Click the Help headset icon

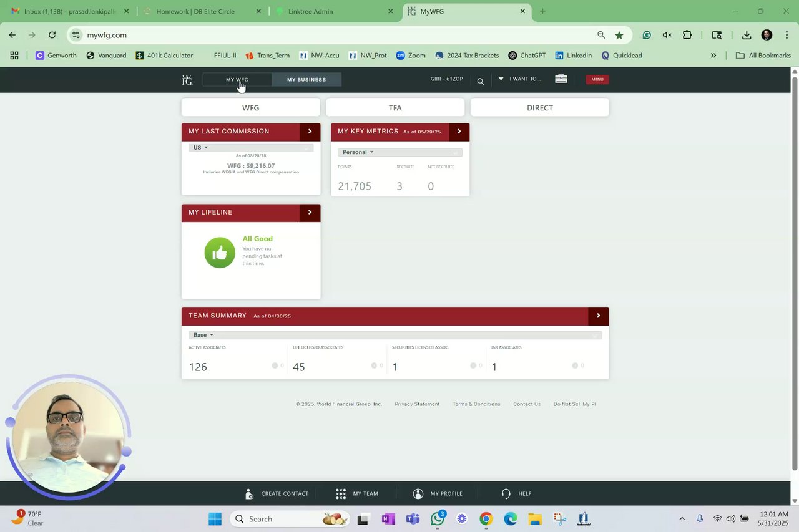pyautogui.click(x=506, y=493)
